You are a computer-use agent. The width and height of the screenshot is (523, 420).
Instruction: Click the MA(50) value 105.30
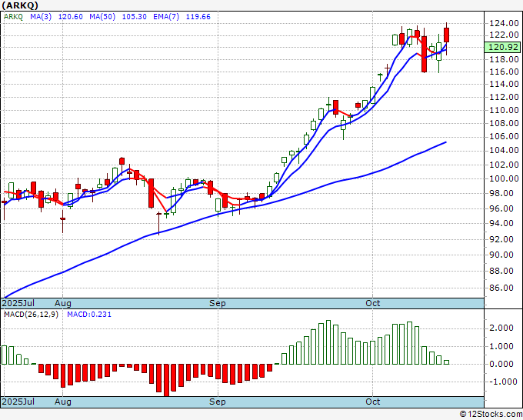tap(134, 17)
